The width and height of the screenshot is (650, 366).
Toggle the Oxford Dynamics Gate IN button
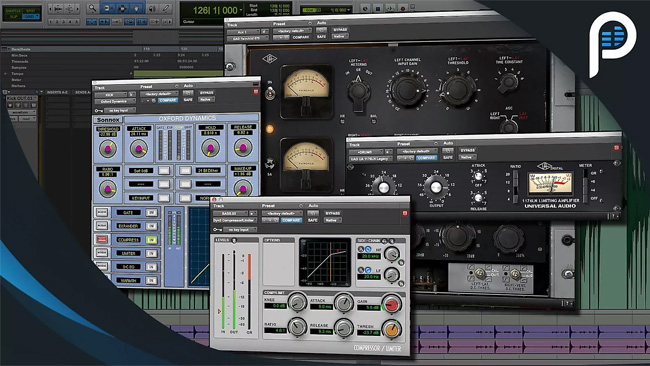152,213
